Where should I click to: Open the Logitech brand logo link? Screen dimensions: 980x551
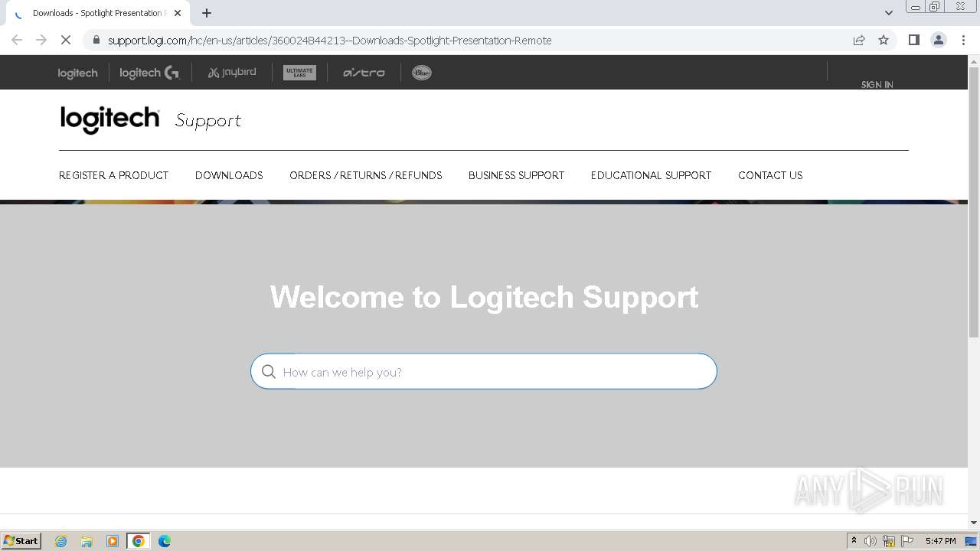coord(77,73)
